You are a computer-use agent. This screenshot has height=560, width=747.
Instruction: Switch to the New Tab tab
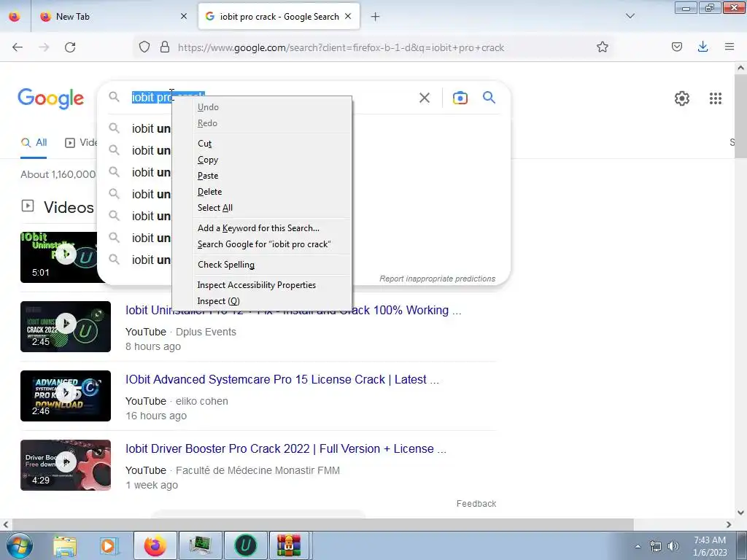[115, 17]
